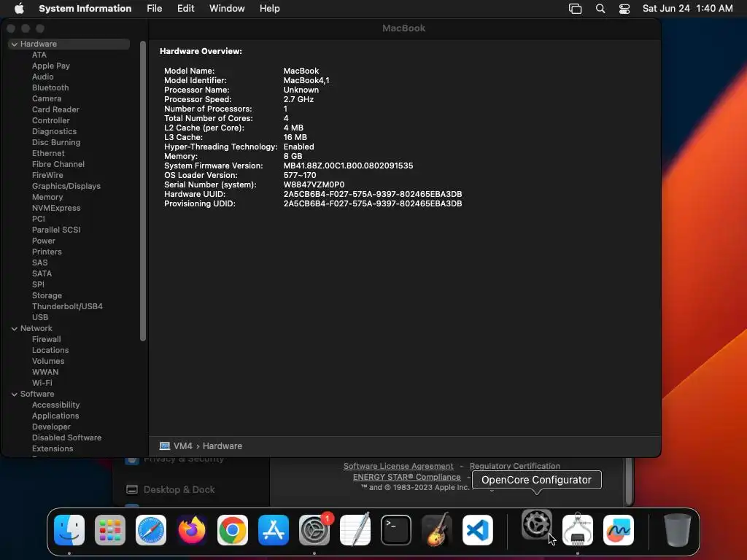Launch Safari from the Dock
Screen dimensions: 747x560
pyautogui.click(x=151, y=530)
